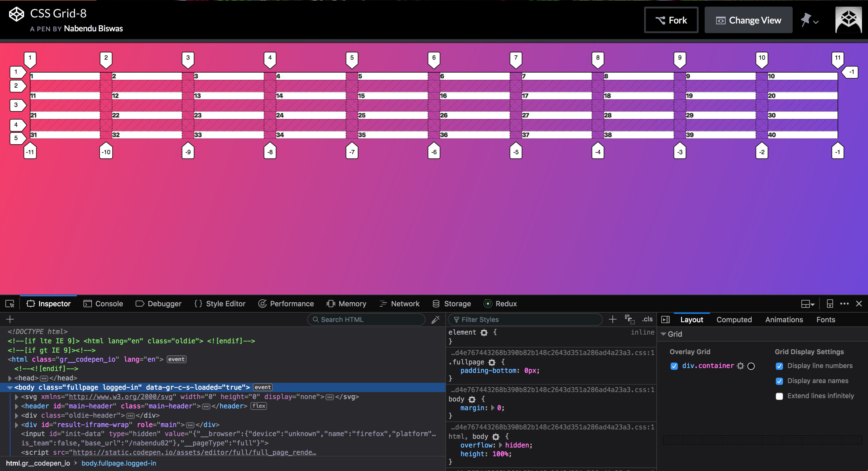Click the flex badge on header
Screen dimensions: 868x471
259,406
